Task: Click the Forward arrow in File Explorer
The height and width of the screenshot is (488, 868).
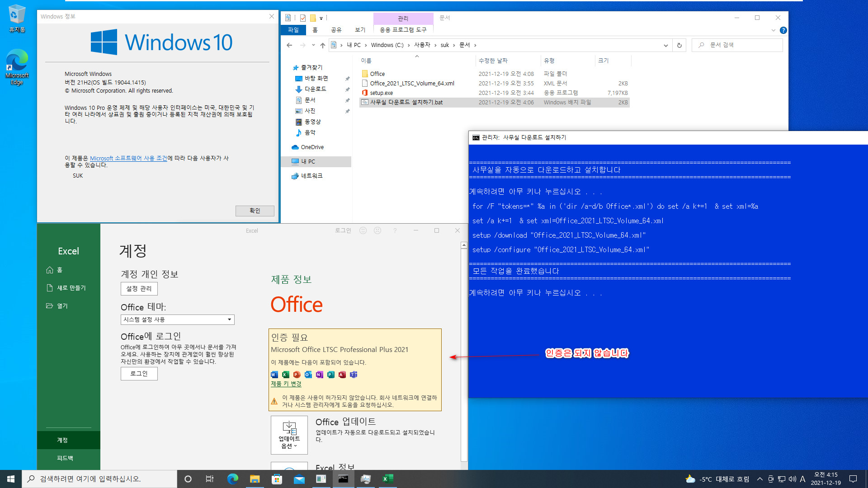Action: [302, 45]
